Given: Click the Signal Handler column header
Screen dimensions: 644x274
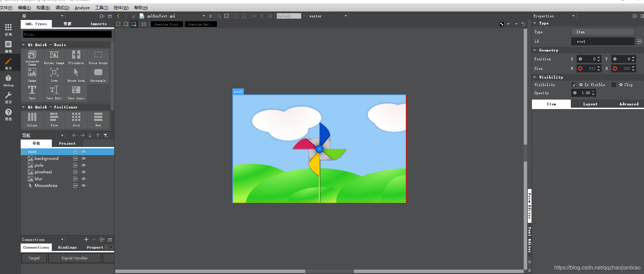Looking at the screenshot, I should coord(75,258).
